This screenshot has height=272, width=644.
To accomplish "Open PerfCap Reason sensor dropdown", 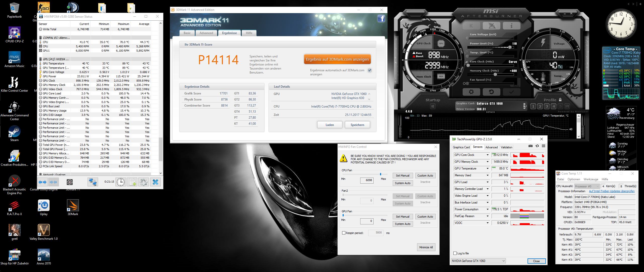I will coord(487,216).
